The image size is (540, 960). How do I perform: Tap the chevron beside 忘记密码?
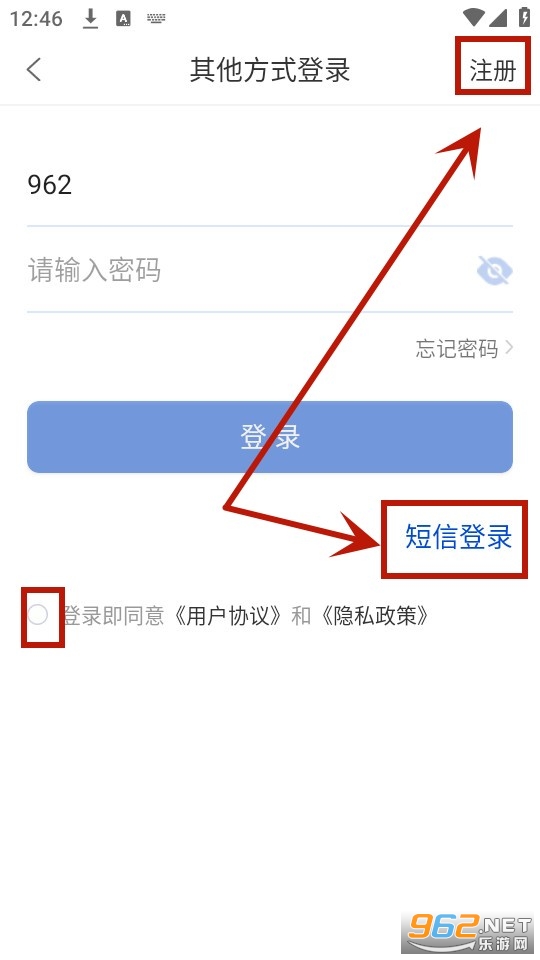pos(509,348)
